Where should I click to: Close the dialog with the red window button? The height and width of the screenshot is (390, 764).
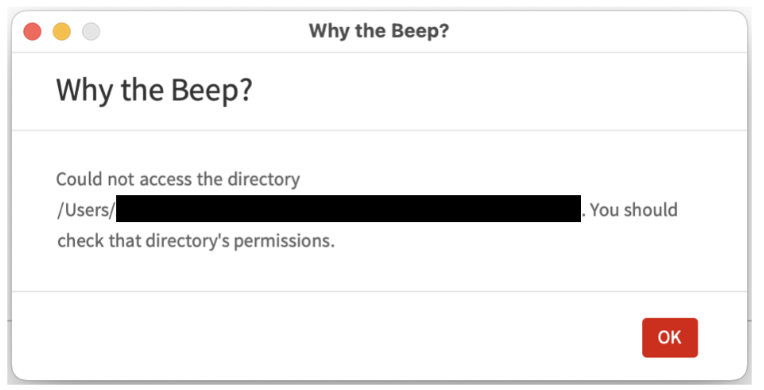33,32
